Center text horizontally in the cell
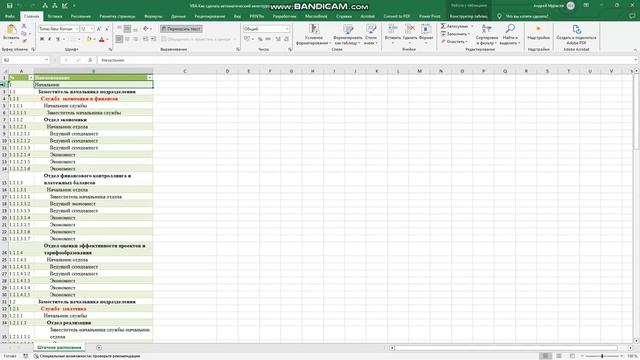This screenshot has width=640, height=360. [127, 39]
